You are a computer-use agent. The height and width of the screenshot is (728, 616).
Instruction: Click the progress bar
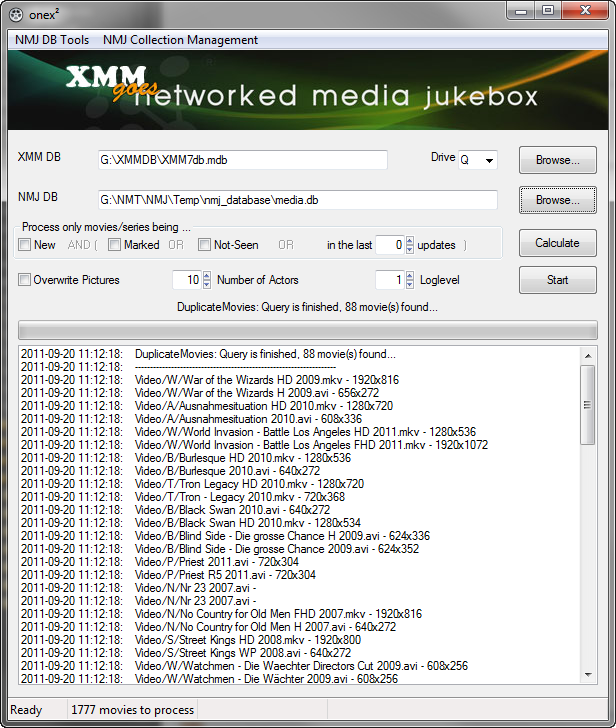click(308, 330)
